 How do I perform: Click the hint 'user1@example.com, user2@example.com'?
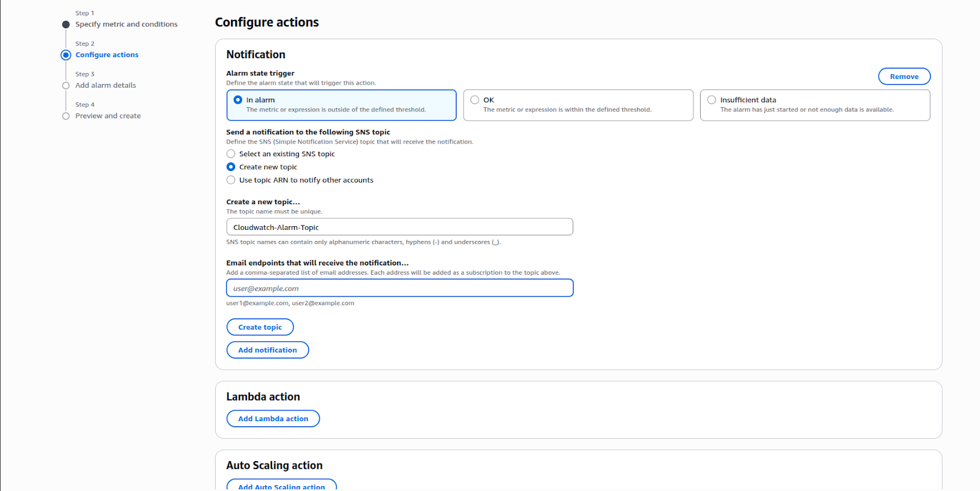pyautogui.click(x=290, y=303)
